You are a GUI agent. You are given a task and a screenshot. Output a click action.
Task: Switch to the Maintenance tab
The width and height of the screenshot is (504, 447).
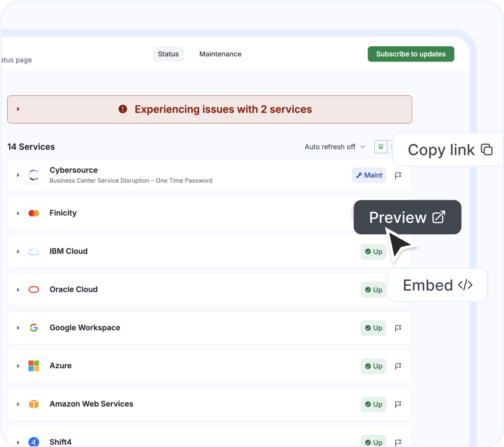tap(220, 54)
